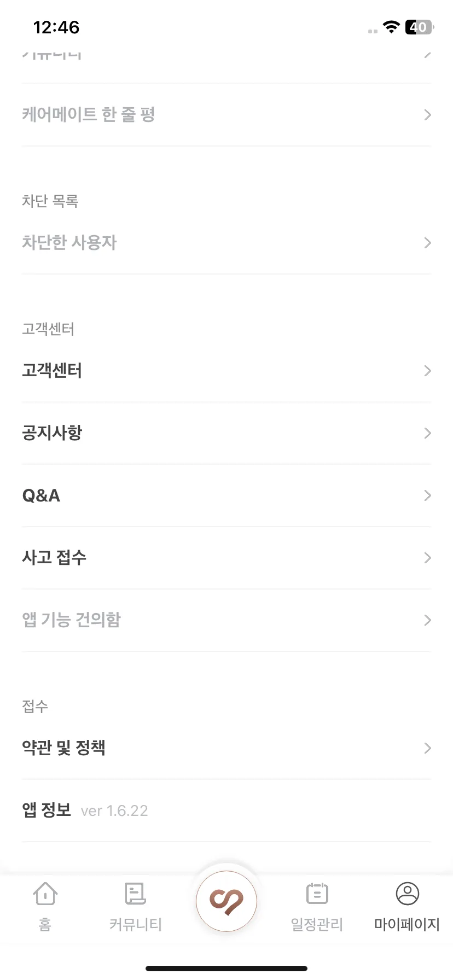
Task: Tap chevron beside 사고 접수
Action: click(x=428, y=558)
